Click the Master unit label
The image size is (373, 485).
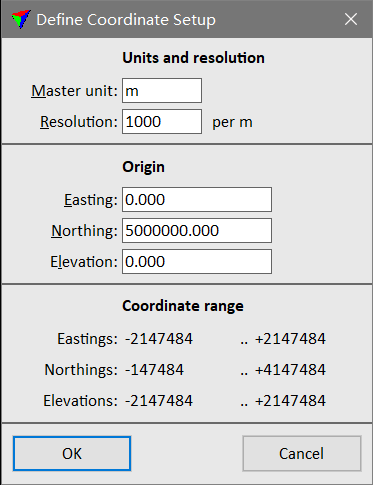point(75,91)
